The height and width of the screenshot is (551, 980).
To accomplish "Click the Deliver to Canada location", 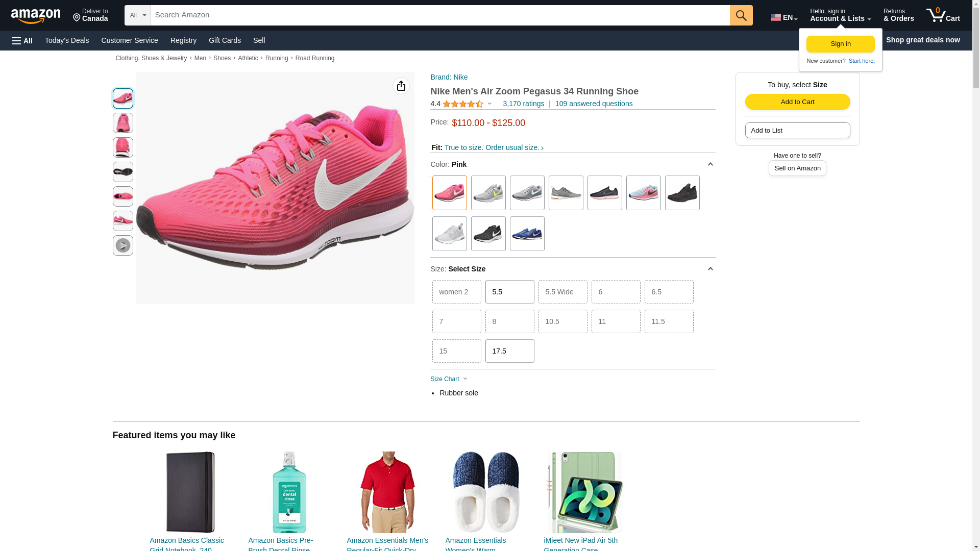I will pyautogui.click(x=90, y=15).
